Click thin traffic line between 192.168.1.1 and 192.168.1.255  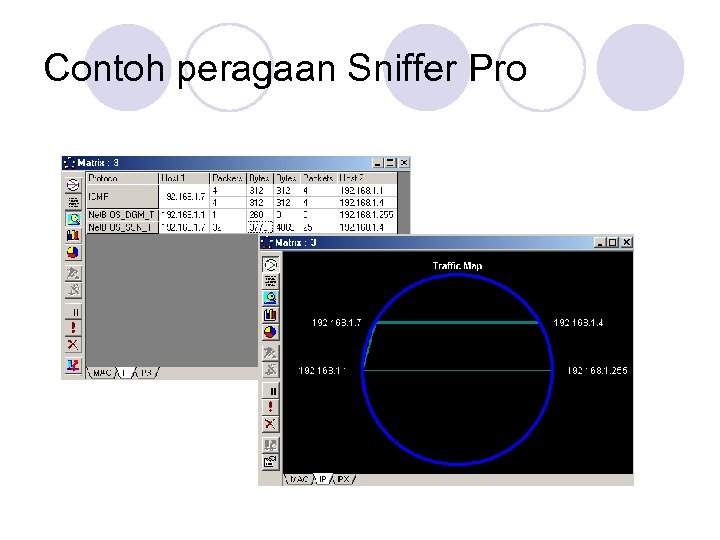(457, 370)
